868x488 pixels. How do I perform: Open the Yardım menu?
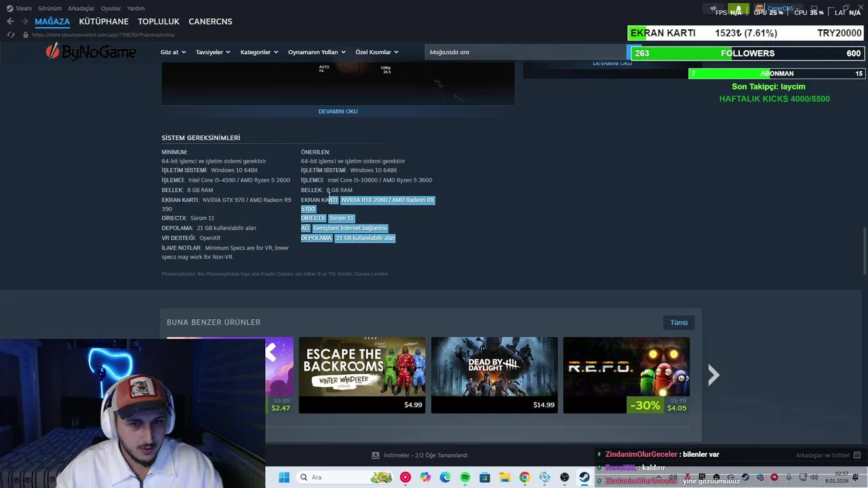[x=136, y=8]
